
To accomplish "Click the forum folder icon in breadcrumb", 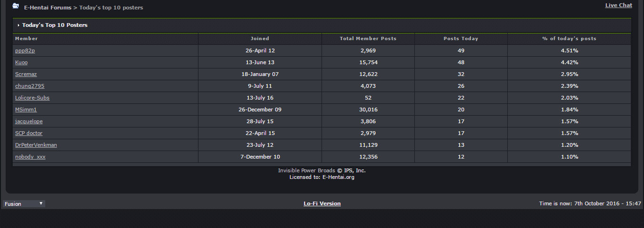I will coord(16,6).
